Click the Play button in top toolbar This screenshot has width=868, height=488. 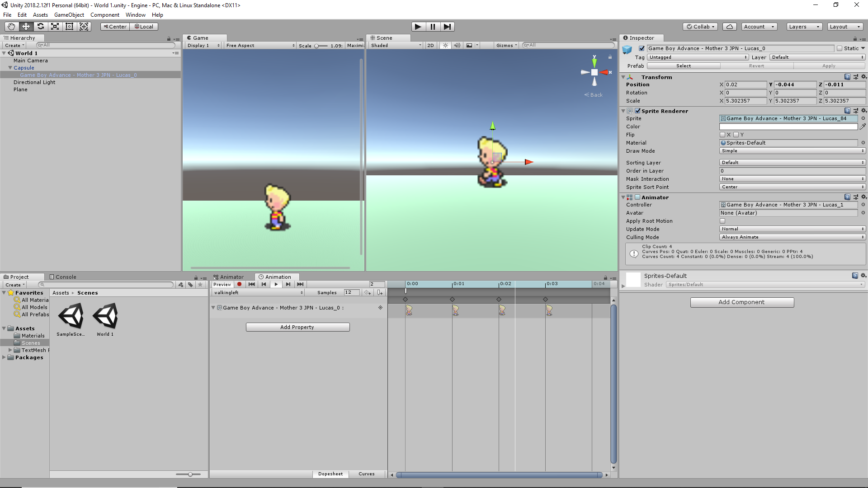click(418, 27)
